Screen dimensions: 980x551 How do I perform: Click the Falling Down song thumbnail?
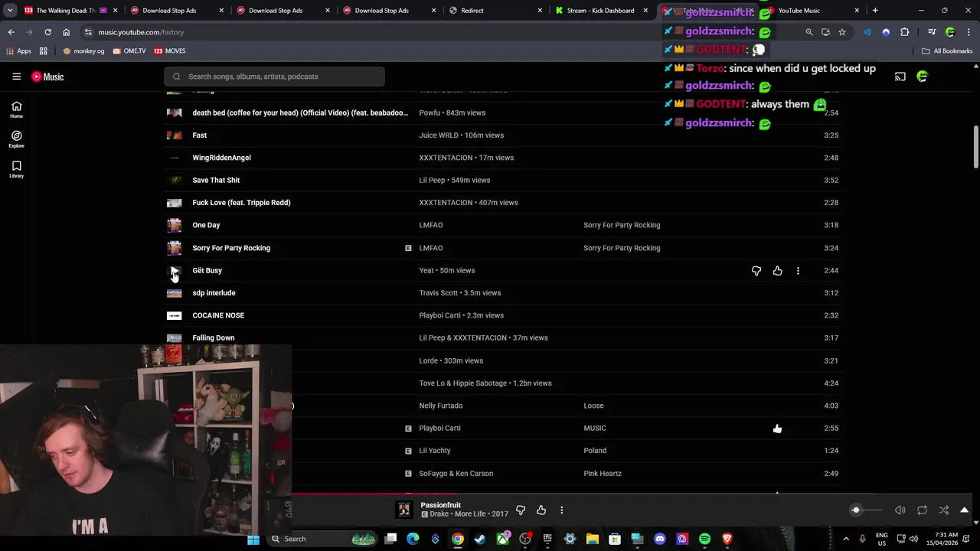click(x=175, y=337)
